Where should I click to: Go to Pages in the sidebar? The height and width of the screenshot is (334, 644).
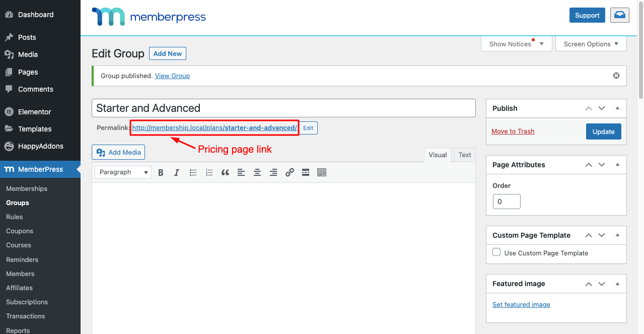[40, 72]
